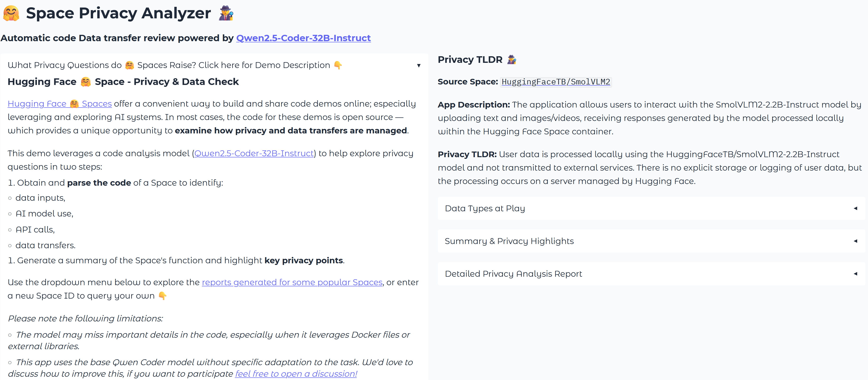This screenshot has height=380, width=868.
Task: Click the Space Privacy Analyzer title text
Action: pyautogui.click(x=118, y=13)
